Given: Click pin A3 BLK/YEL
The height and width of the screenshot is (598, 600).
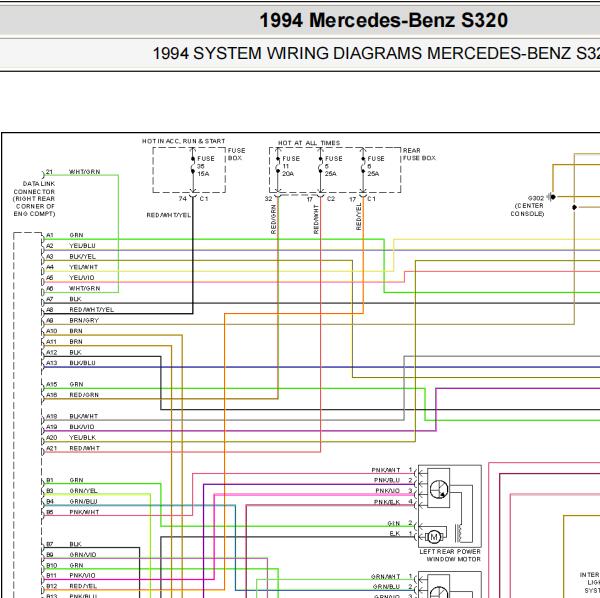Looking at the screenshot, I should 70,256.
